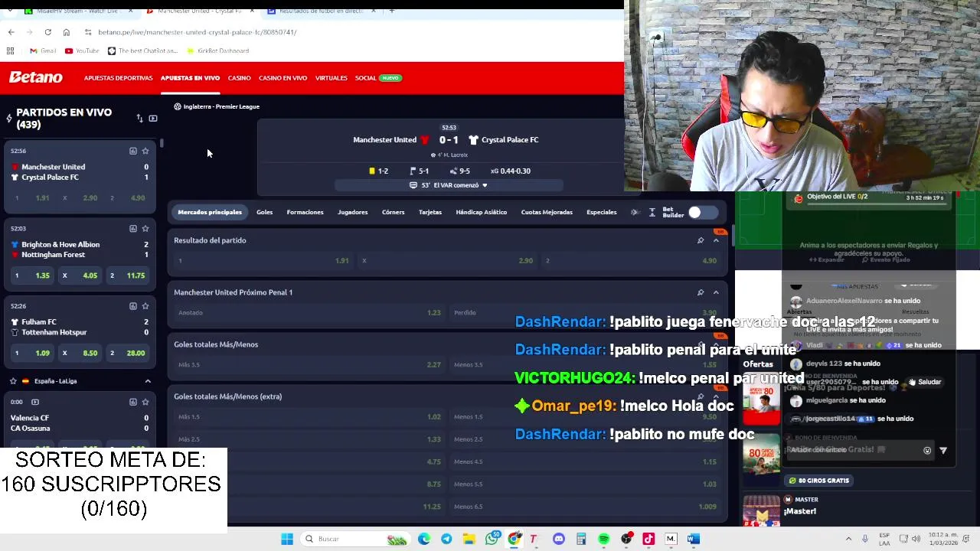Bet on Fulham win at 1.09

(31, 353)
